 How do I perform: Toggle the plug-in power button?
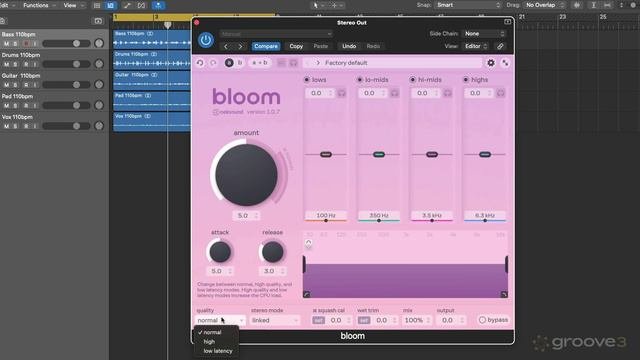tap(206, 40)
